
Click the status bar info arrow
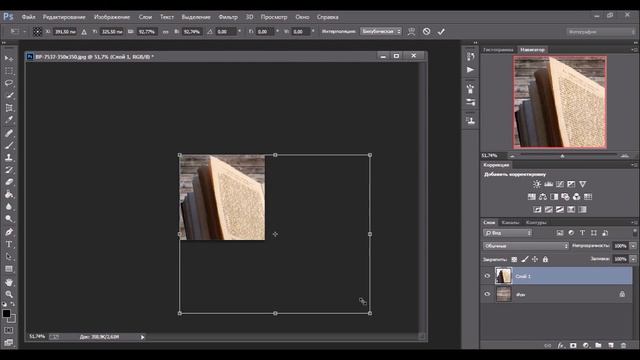coord(142,337)
